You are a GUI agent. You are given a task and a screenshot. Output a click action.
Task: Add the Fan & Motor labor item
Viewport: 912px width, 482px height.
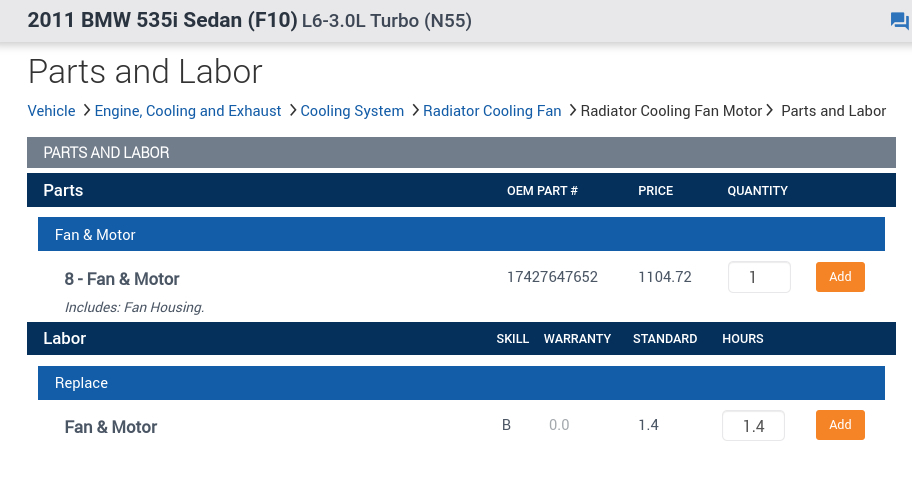coord(840,425)
